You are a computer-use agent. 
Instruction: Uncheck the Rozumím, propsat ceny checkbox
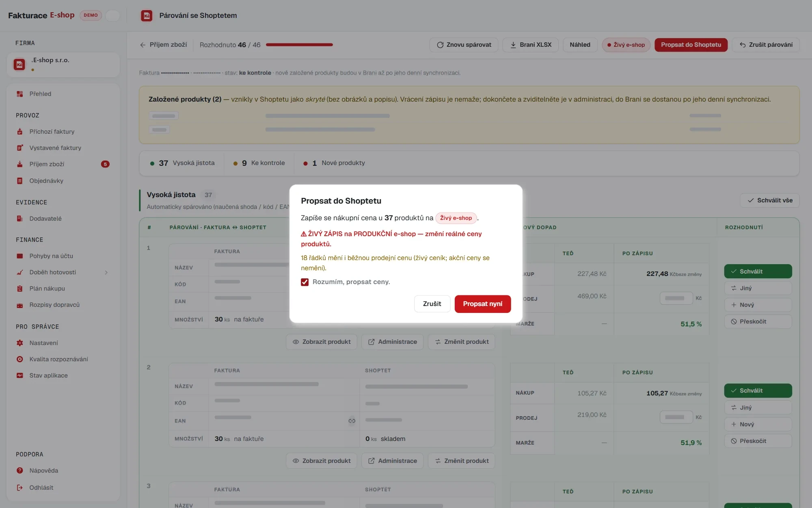coord(305,282)
